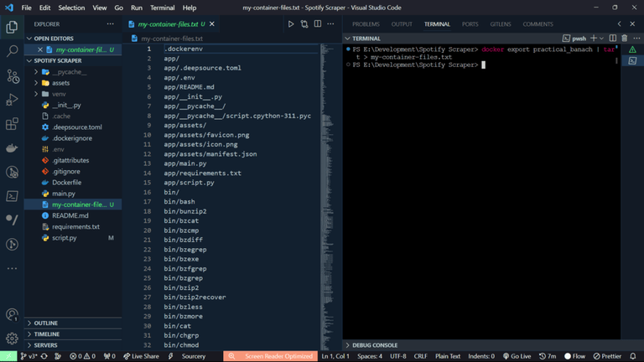644x362 pixels.
Task: Change line ending CRLF setting
Action: 421,356
